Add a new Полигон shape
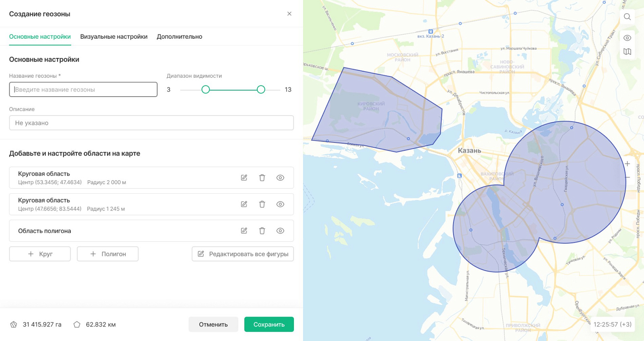The image size is (644, 341). point(108,254)
